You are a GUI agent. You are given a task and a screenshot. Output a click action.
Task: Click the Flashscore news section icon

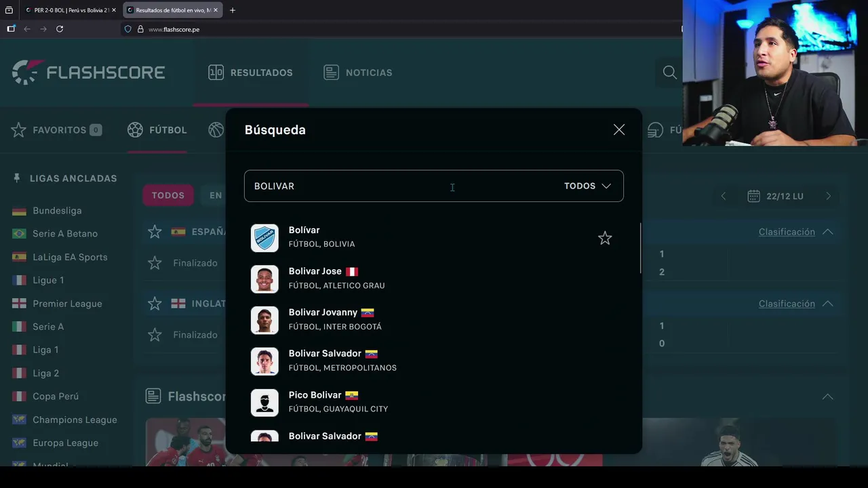153,396
